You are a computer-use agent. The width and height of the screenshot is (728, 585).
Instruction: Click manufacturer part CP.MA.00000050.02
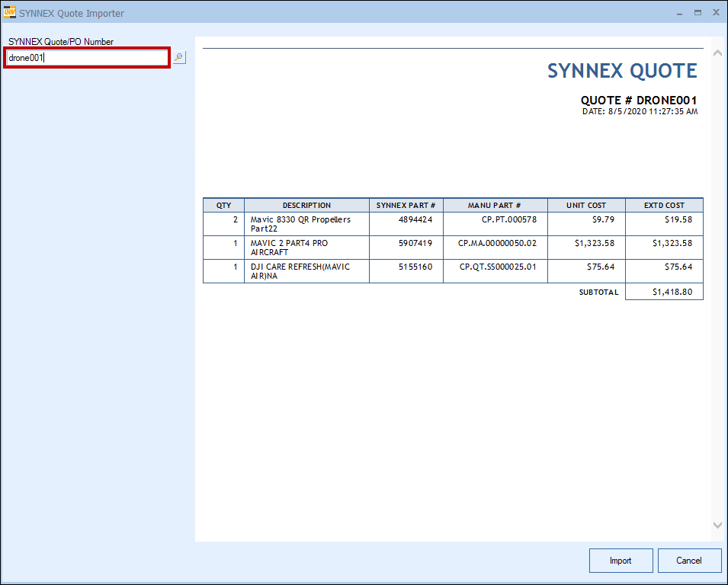(497, 243)
